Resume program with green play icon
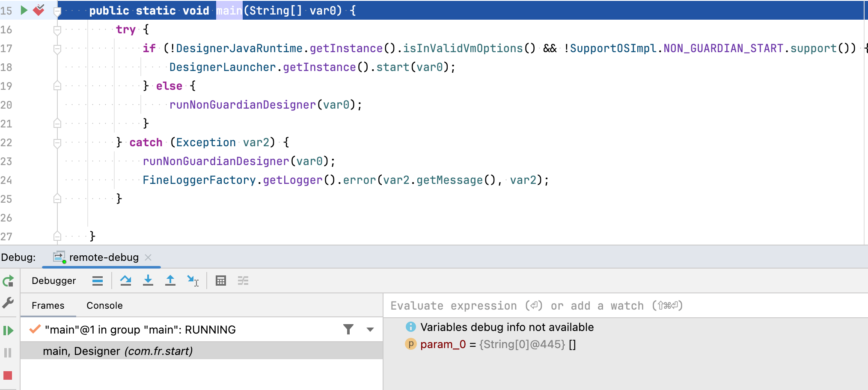The width and height of the screenshot is (868, 390). (8, 331)
